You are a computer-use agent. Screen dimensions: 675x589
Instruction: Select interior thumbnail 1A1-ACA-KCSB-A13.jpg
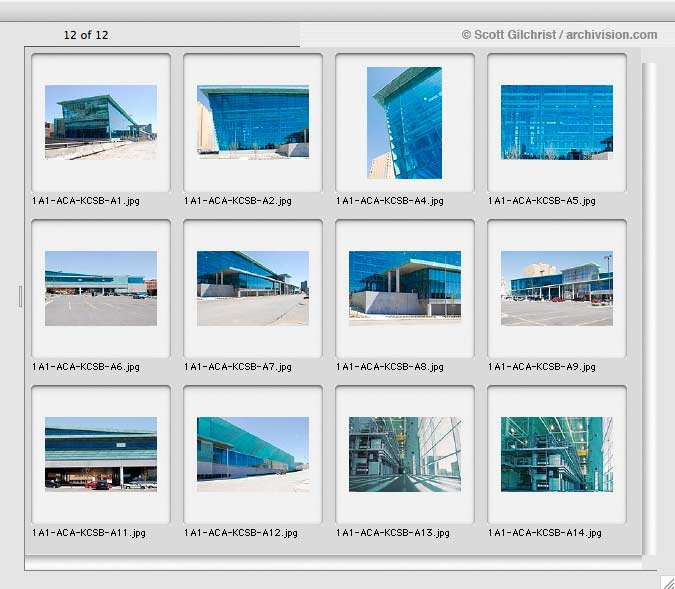point(405,454)
